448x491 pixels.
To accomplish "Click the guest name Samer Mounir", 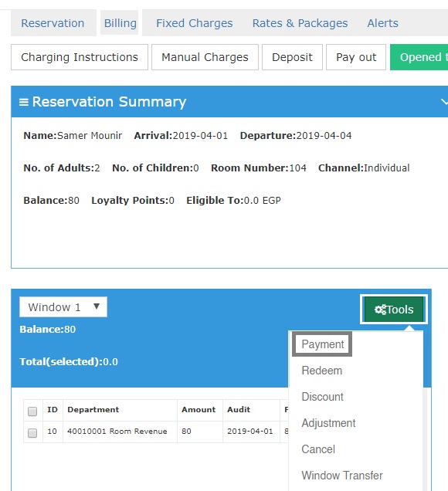I will tap(90, 136).
